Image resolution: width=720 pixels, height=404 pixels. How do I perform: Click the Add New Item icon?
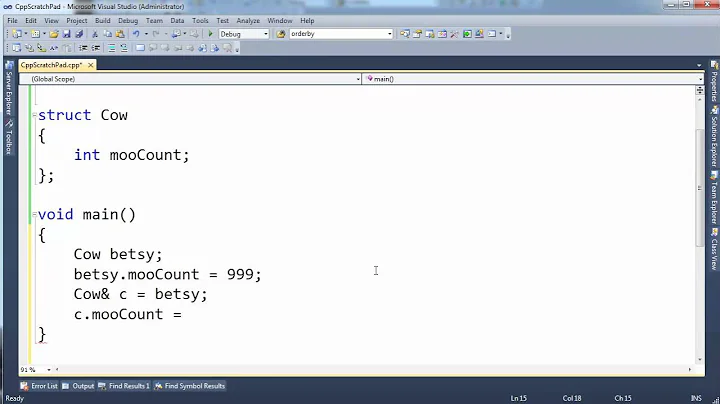point(35,34)
